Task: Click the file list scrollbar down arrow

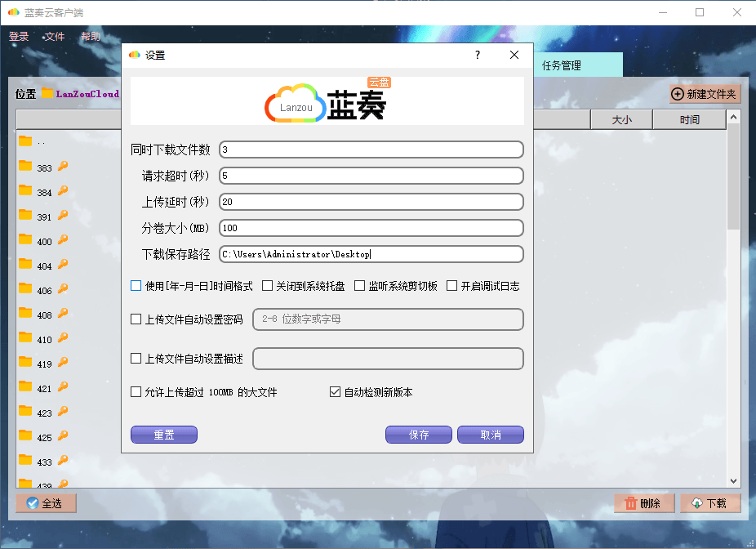Action: tap(733, 481)
